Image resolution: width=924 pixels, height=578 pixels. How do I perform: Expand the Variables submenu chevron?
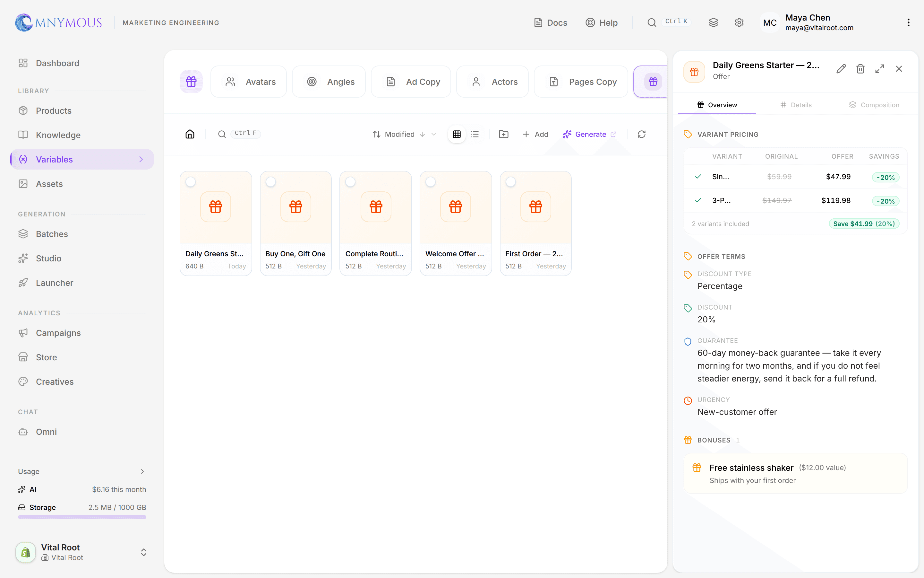(141, 159)
